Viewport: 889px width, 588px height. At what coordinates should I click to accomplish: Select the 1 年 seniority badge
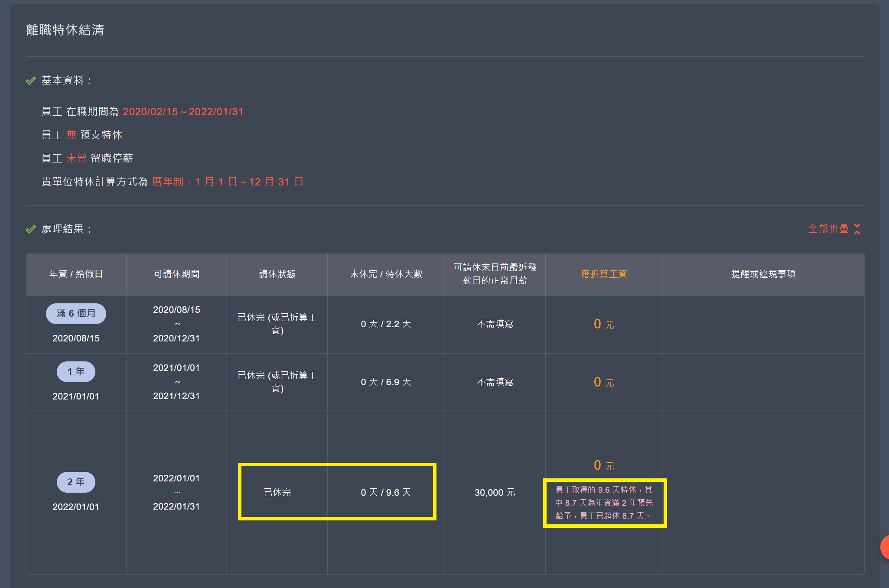[76, 371]
